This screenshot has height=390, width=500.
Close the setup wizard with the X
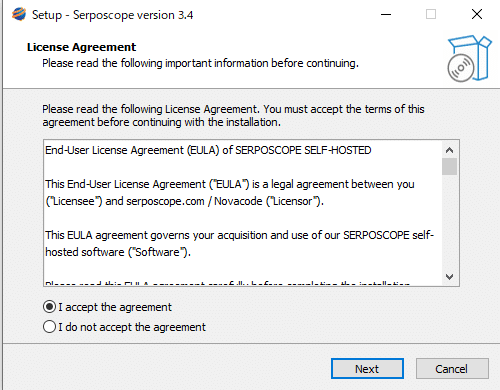coord(477,14)
